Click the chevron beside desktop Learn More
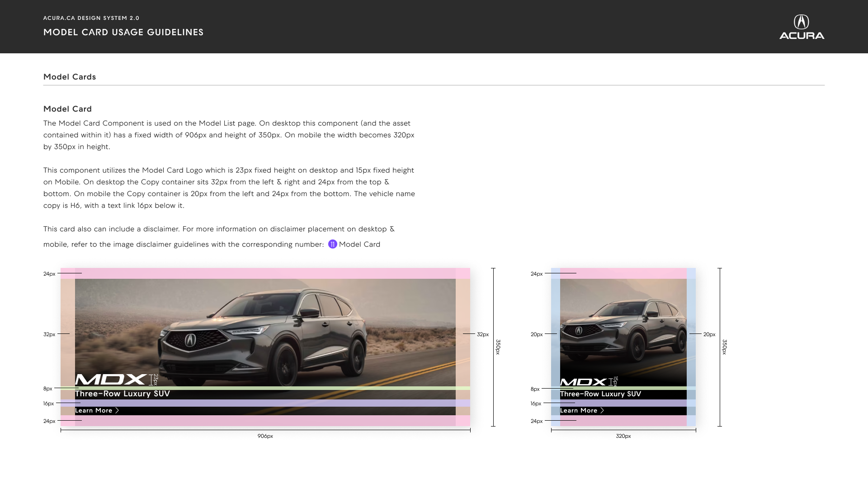This screenshot has width=868, height=488. [x=117, y=411]
